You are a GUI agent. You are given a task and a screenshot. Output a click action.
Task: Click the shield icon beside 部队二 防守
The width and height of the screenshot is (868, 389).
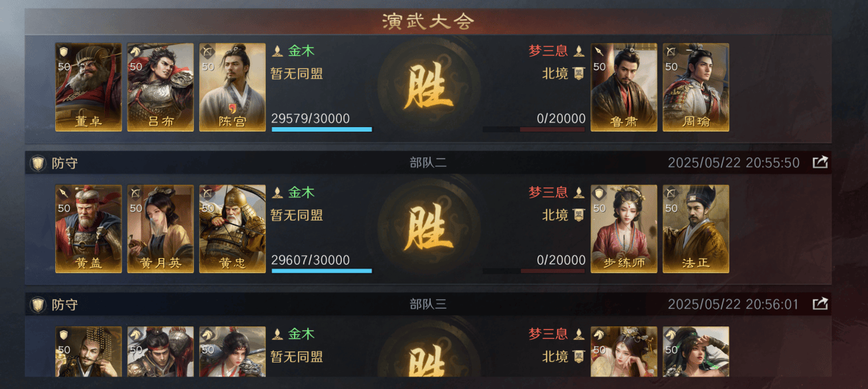coord(38,163)
